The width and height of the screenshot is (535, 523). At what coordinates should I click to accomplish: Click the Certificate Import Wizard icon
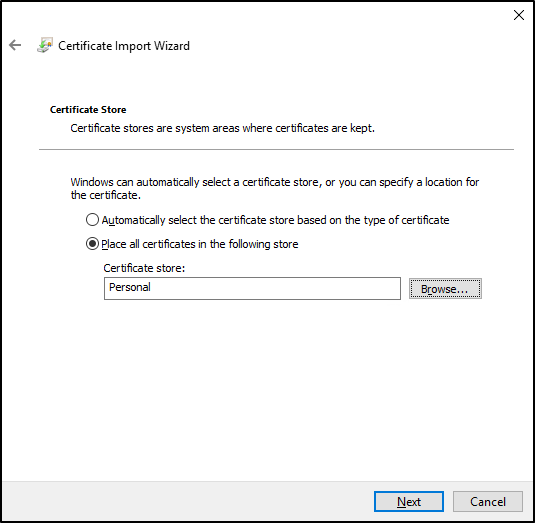(x=45, y=45)
